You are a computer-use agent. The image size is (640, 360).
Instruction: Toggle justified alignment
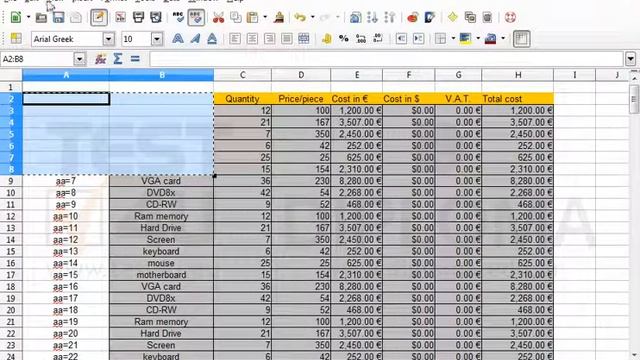pos(287,39)
